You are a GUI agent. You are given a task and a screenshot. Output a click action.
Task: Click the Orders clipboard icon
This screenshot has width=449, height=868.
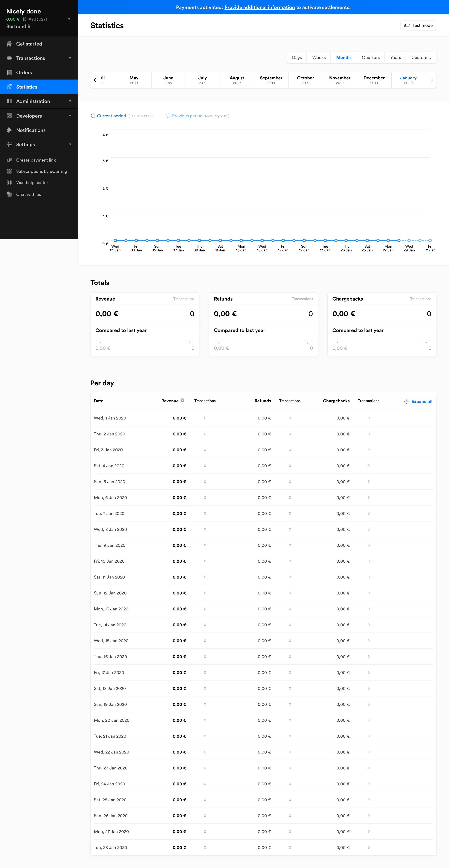9,72
